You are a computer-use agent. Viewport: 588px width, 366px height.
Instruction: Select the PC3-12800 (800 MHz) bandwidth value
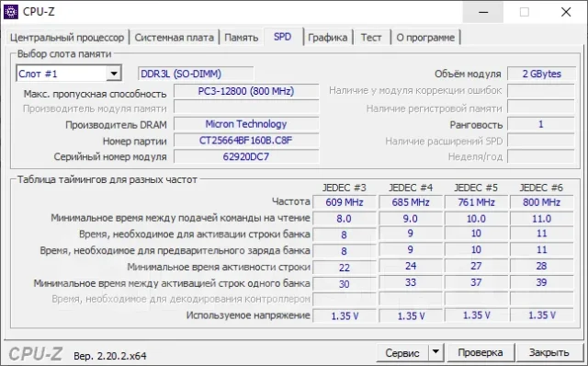tap(246, 91)
